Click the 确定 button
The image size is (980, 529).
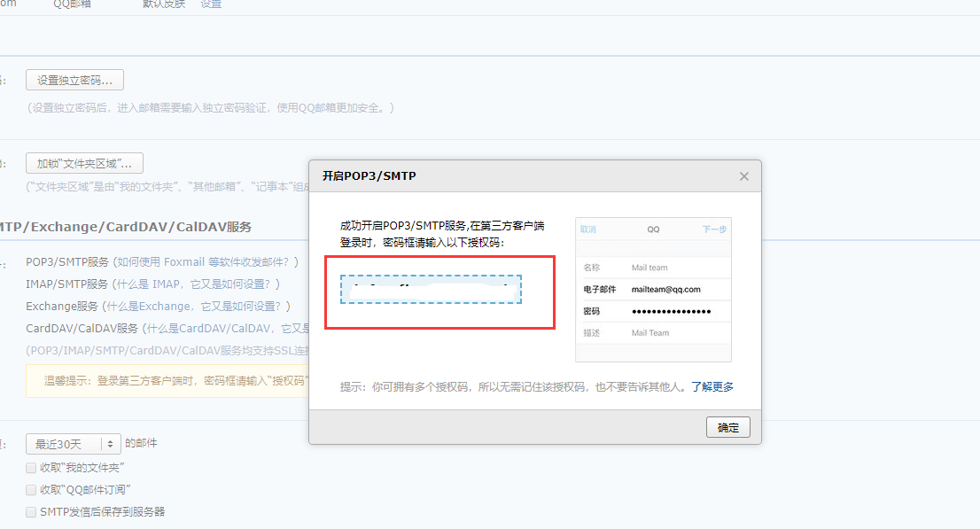click(727, 427)
